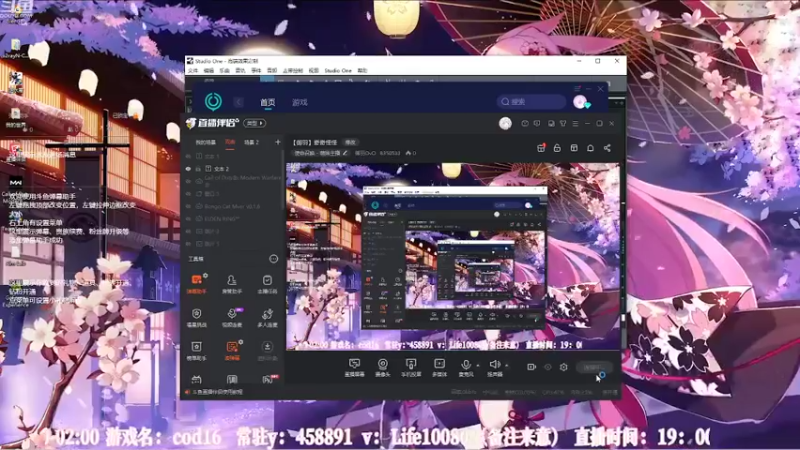Viewport: 800px width, 450px height.
Task: Click the share icon above preview
Action: (607, 148)
